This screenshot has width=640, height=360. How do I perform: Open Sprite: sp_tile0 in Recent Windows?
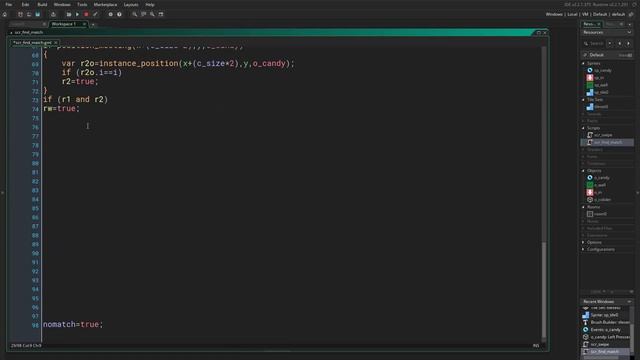pos(604,315)
